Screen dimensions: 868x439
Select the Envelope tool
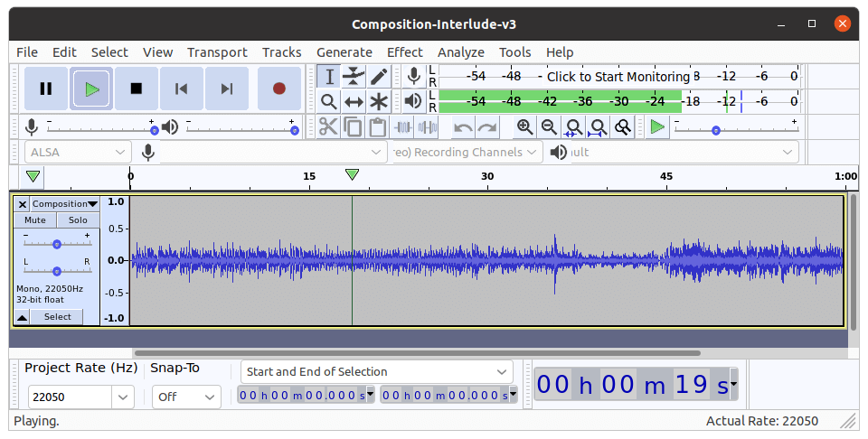click(354, 77)
